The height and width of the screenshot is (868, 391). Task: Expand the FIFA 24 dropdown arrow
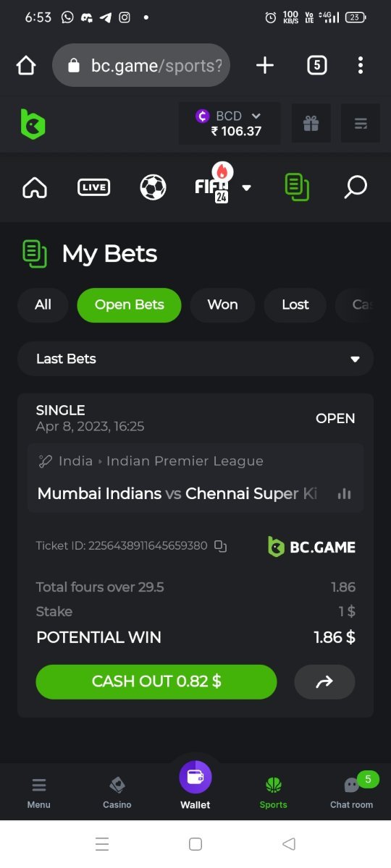(x=246, y=188)
